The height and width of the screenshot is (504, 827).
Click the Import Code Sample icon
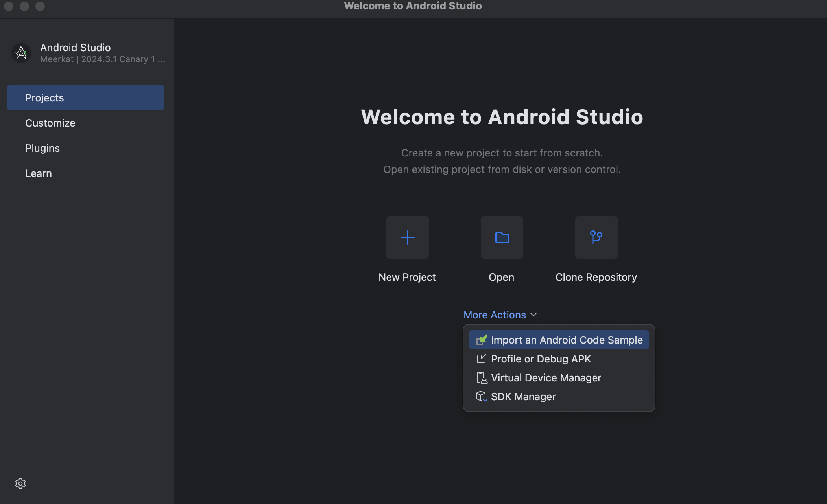(x=481, y=340)
